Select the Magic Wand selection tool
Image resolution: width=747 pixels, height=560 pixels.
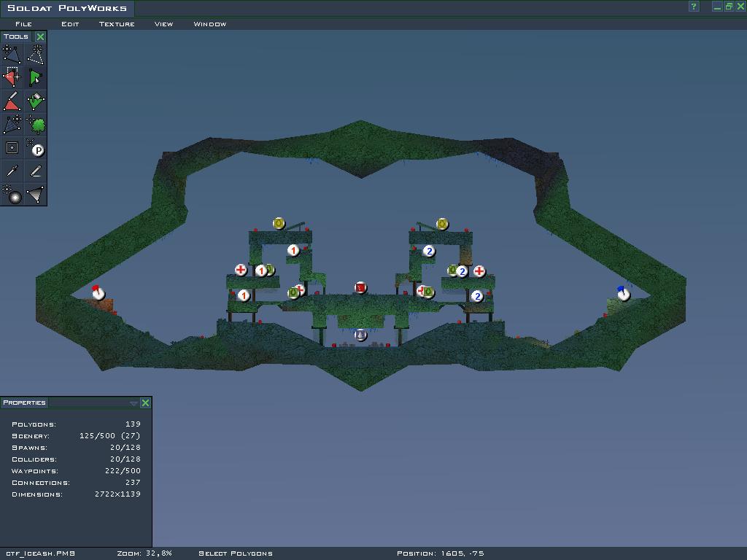35,54
